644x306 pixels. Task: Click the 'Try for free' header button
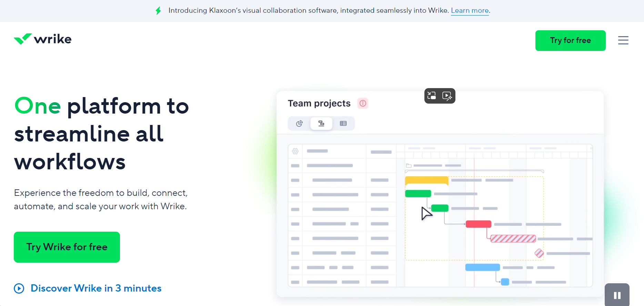tap(570, 41)
